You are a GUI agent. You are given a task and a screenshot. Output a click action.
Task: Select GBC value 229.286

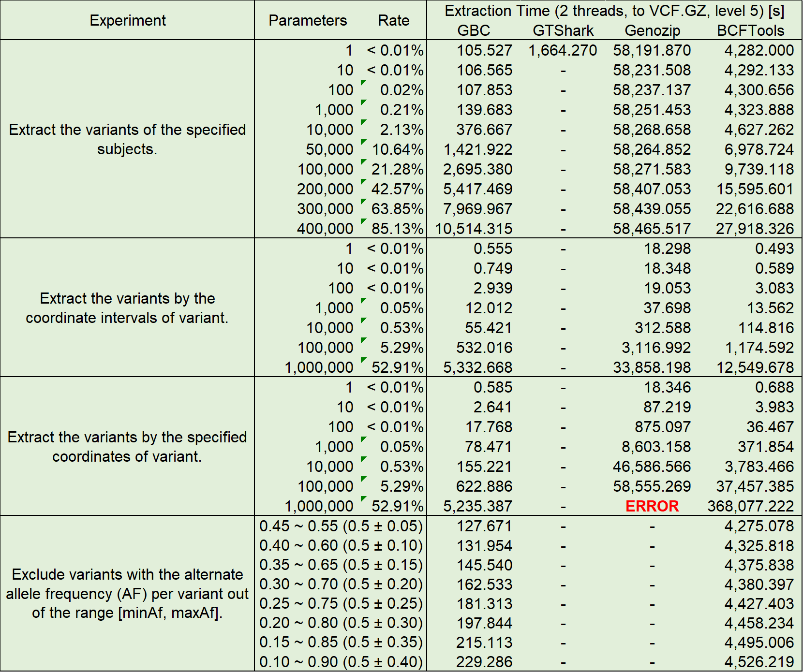484,661
